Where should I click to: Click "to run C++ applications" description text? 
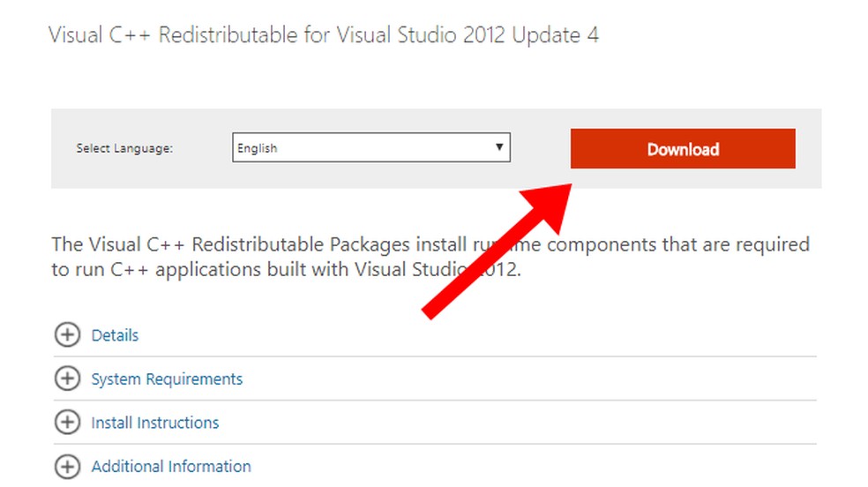tap(159, 270)
